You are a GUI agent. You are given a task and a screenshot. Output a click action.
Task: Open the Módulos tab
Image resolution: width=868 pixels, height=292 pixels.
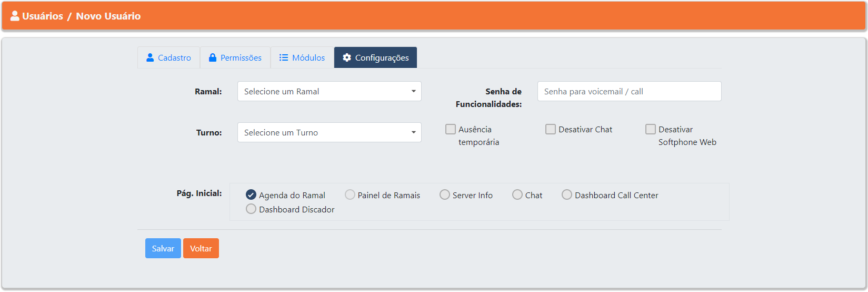coord(302,57)
